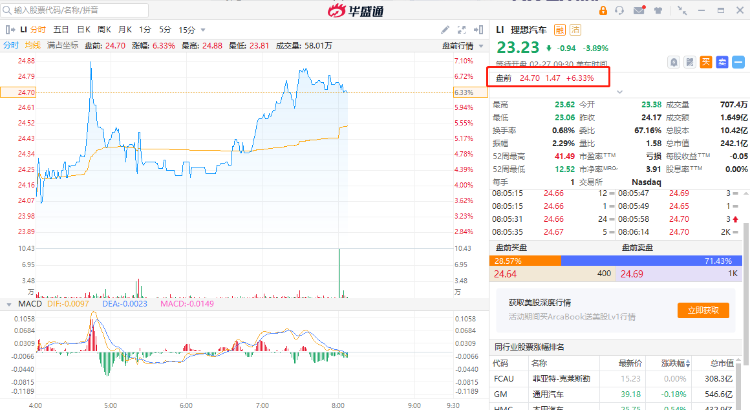This screenshot has height=410, width=750.
Task: Click the orange buy 买 icon
Action: click(x=706, y=62)
